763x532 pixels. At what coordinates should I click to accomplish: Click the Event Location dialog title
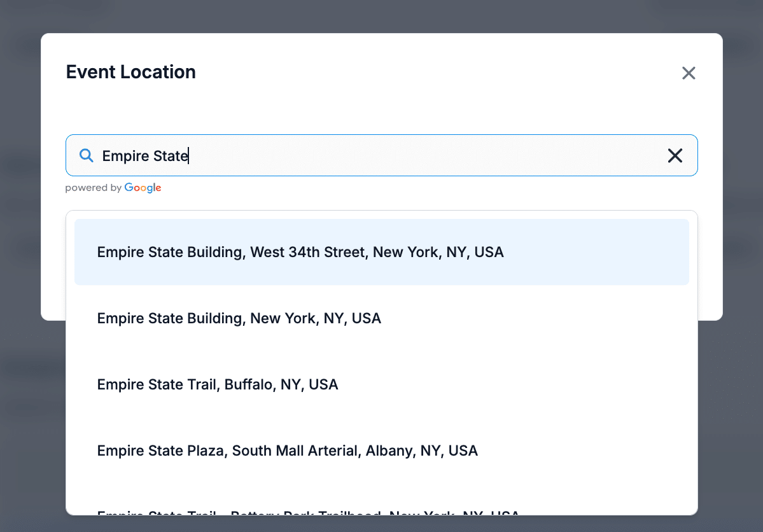[130, 72]
